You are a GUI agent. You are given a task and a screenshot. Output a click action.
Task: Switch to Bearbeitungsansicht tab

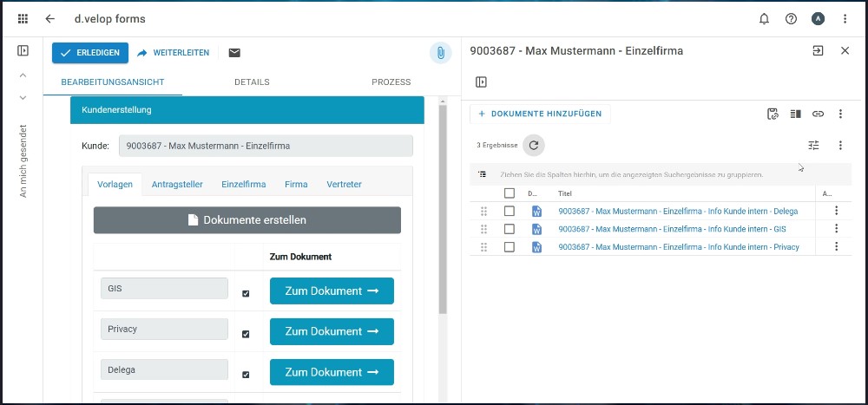(112, 82)
